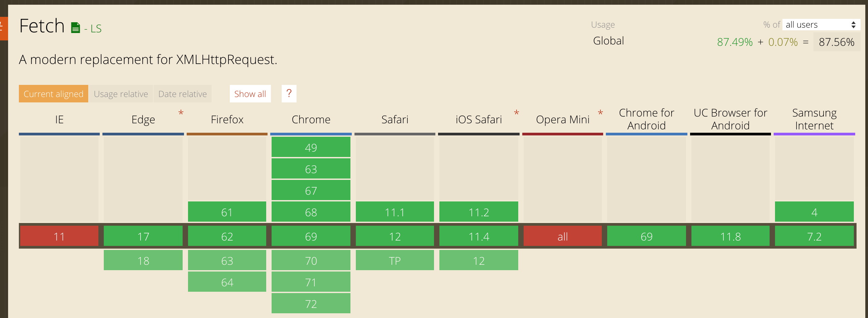The height and width of the screenshot is (318, 868).
Task: Switch to Usage relative view
Action: coord(121,94)
